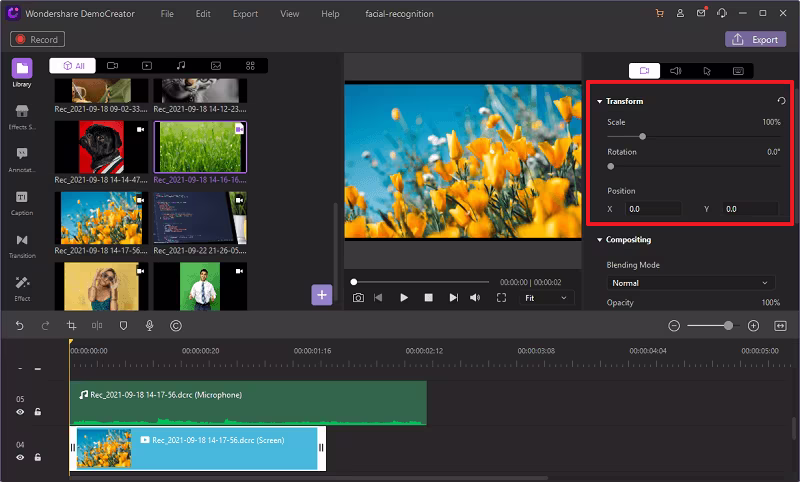This screenshot has height=482, width=800.
Task: Open the View menu
Action: (289, 14)
